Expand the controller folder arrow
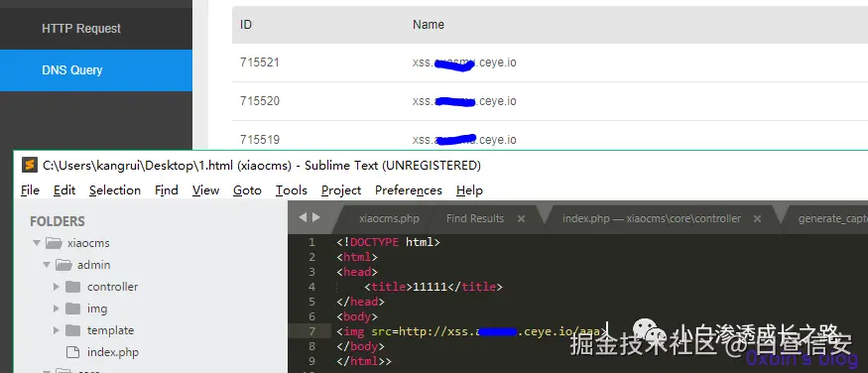The width and height of the screenshot is (868, 373). tap(56, 287)
